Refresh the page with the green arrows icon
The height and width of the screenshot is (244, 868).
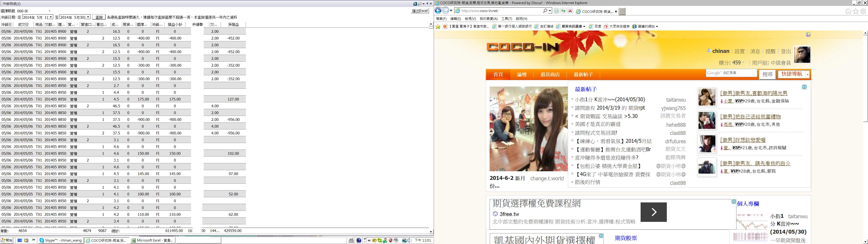[563, 11]
